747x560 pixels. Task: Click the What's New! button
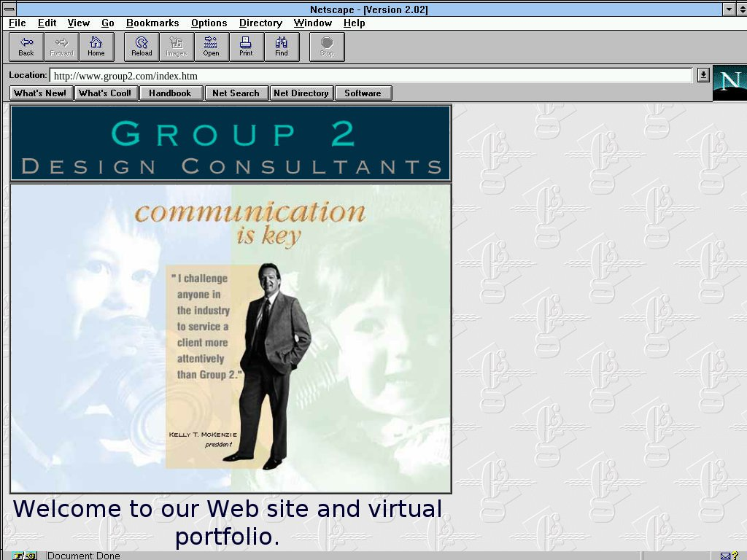[x=41, y=93]
